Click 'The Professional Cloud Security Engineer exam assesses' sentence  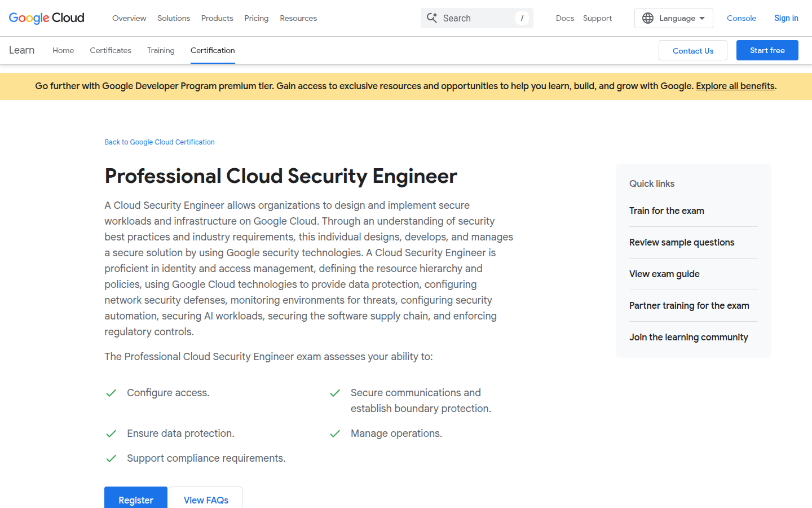pyautogui.click(x=268, y=357)
